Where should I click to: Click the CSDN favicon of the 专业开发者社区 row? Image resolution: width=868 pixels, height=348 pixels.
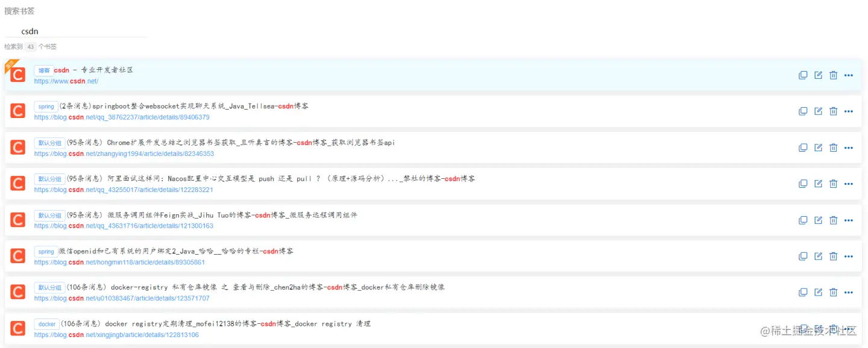tap(18, 75)
